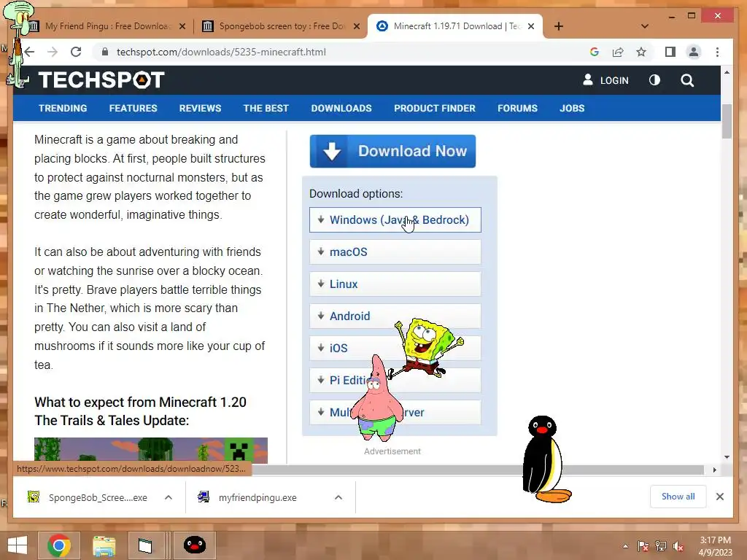The image size is (747, 560).
Task: Click the Google icon in address bar
Action: pyautogui.click(x=594, y=52)
